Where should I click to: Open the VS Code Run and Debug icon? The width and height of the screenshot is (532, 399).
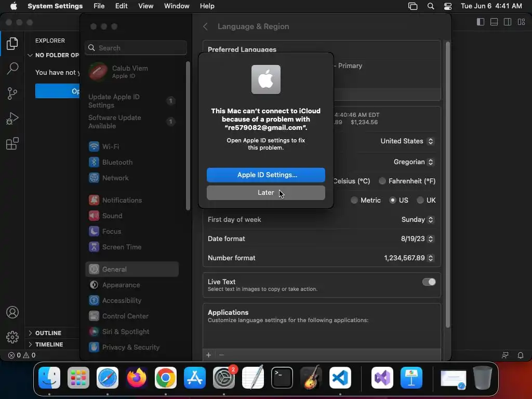12,118
